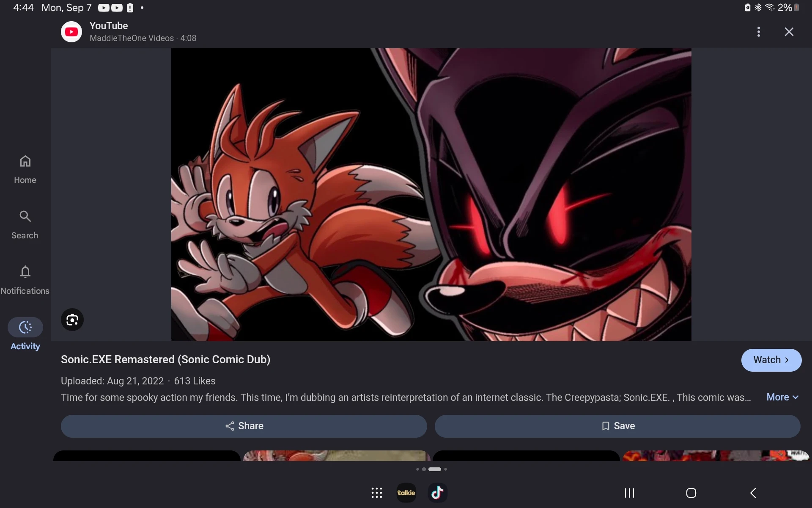Tap the Android home navigation button

691,493
